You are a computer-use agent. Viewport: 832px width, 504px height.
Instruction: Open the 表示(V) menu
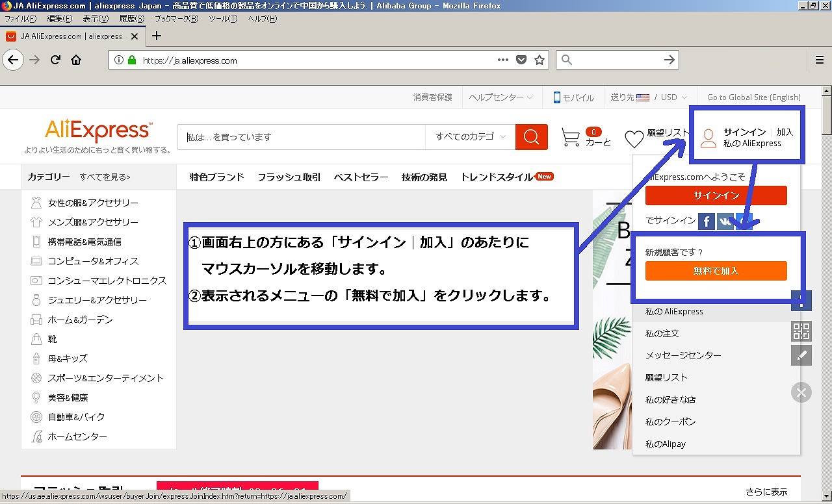pyautogui.click(x=96, y=19)
